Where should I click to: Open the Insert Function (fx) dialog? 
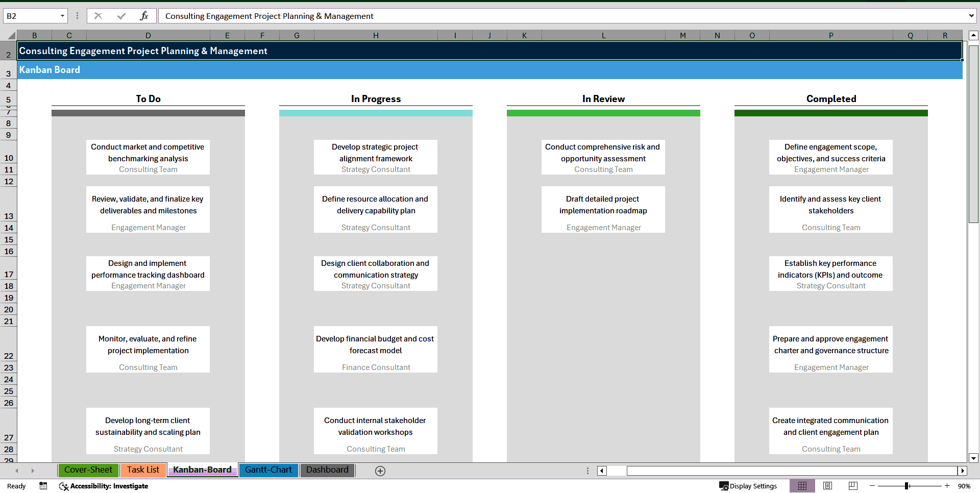tap(144, 16)
